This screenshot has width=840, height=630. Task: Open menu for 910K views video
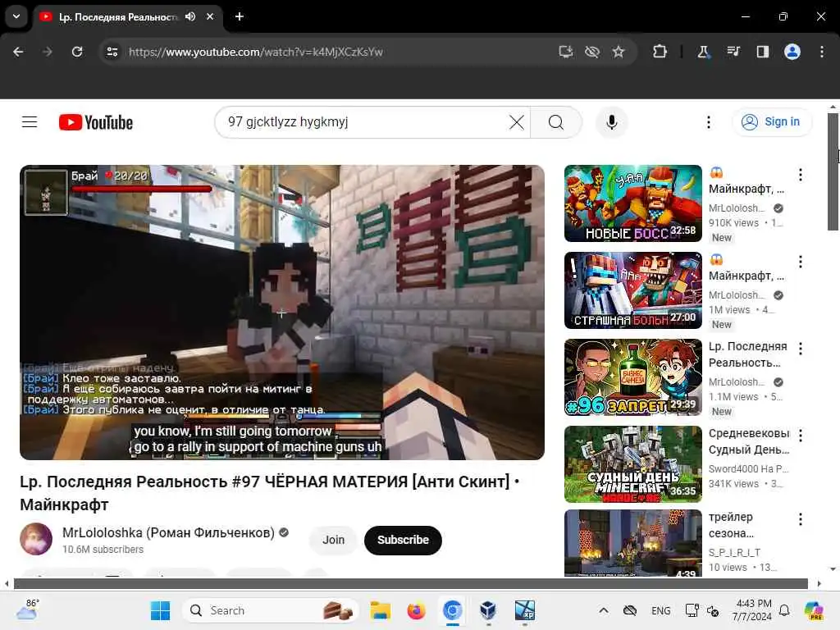pyautogui.click(x=801, y=175)
